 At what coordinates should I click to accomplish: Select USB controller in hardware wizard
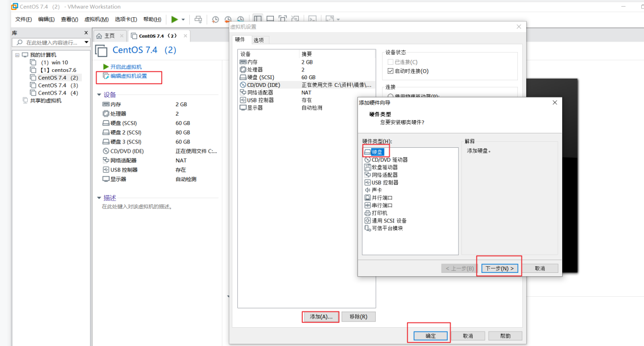point(381,183)
